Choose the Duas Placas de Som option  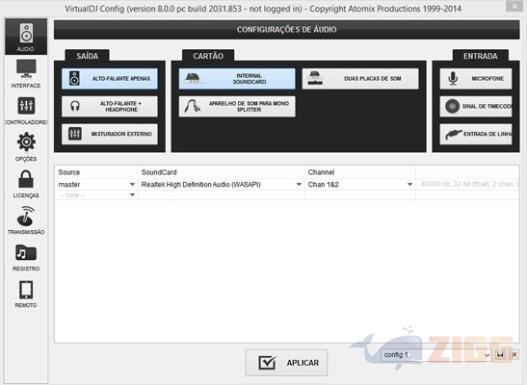pos(360,79)
